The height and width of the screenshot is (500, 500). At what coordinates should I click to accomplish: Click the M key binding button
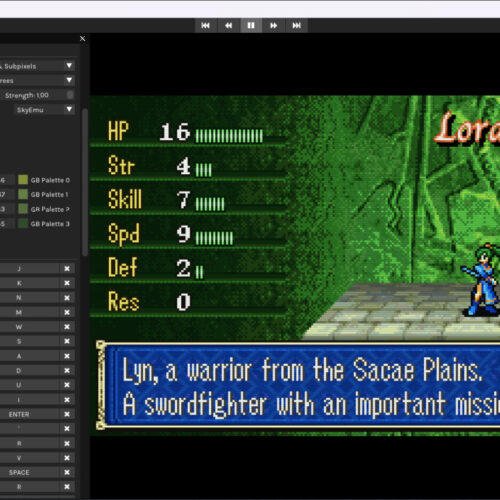29,312
